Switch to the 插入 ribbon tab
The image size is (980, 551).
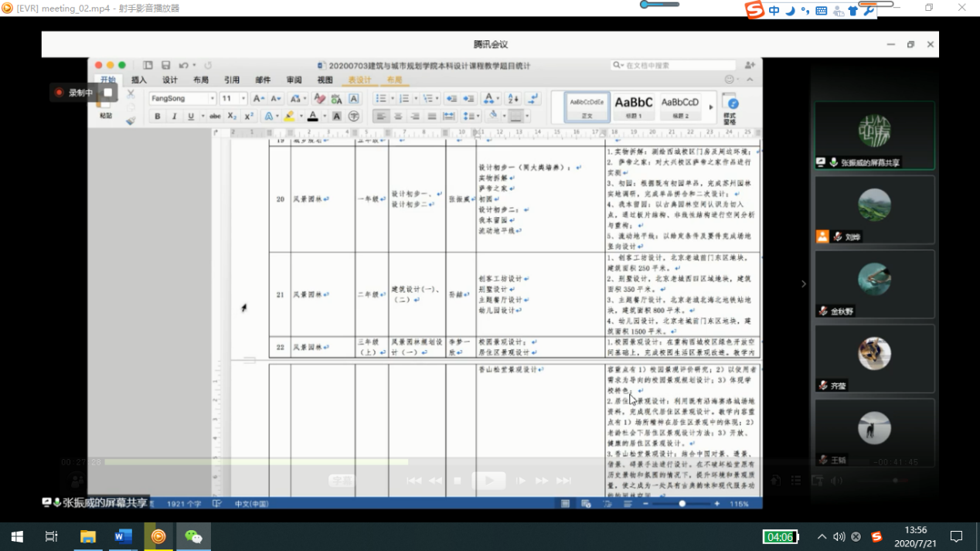pyautogui.click(x=139, y=80)
